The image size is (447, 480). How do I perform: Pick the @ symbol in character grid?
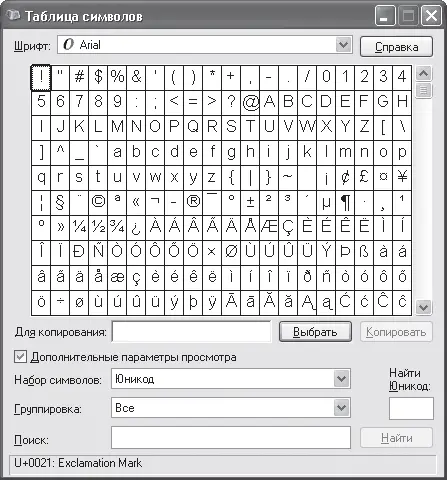coord(250,103)
